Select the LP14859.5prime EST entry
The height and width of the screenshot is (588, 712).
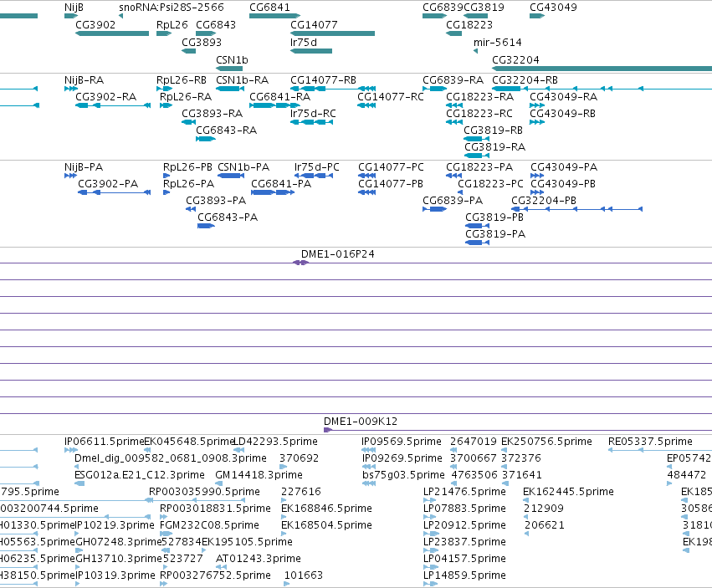point(431,584)
